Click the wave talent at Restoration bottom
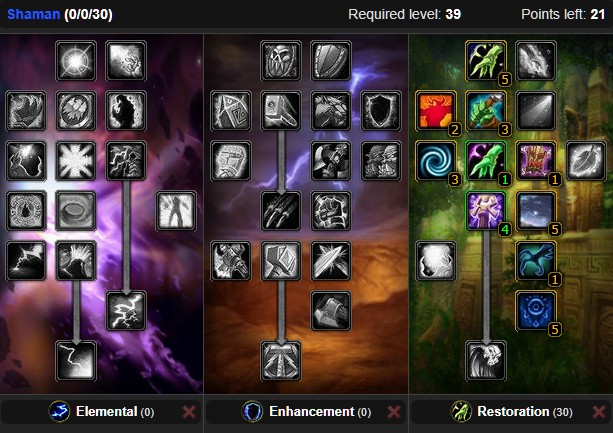This screenshot has height=433, width=613. [x=486, y=361]
